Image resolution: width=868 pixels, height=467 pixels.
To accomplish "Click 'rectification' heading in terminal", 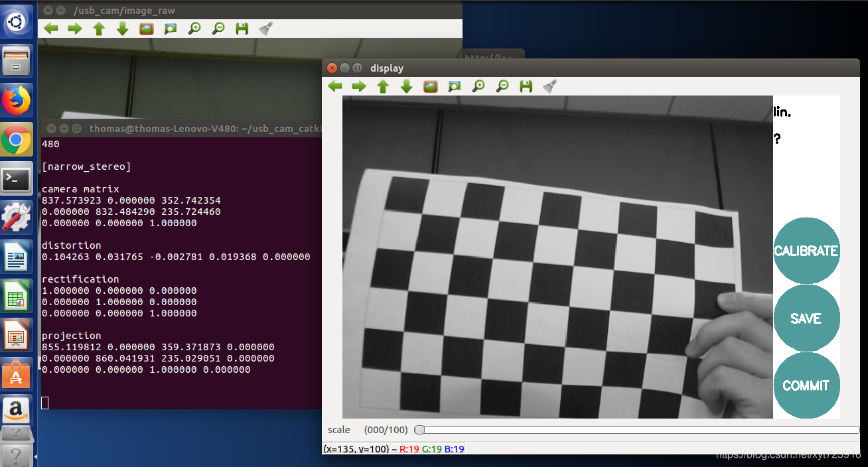I will (80, 279).
